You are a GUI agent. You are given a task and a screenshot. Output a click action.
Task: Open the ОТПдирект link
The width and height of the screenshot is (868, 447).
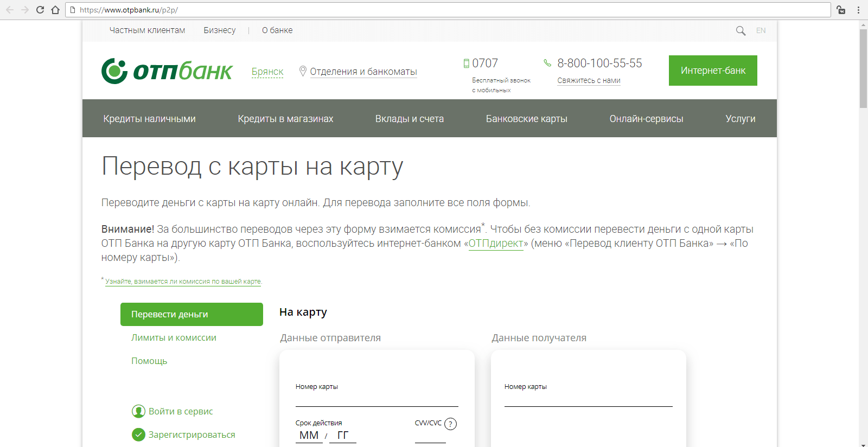(496, 244)
